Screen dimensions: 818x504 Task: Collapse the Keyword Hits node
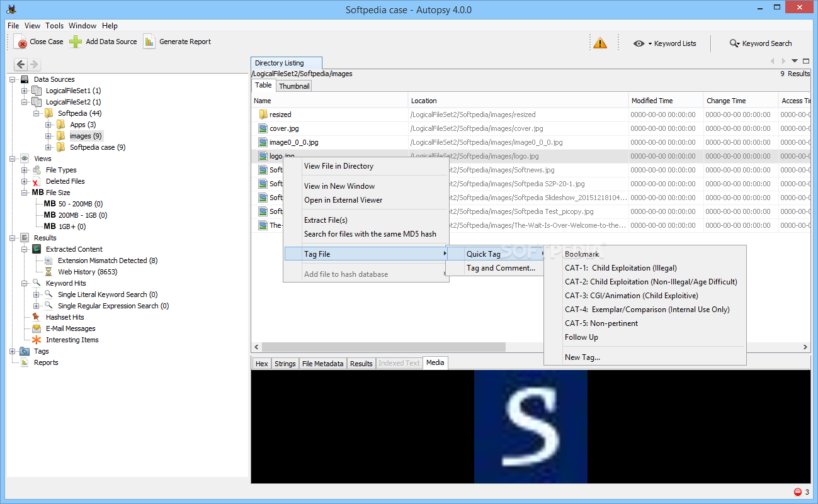pyautogui.click(x=25, y=283)
